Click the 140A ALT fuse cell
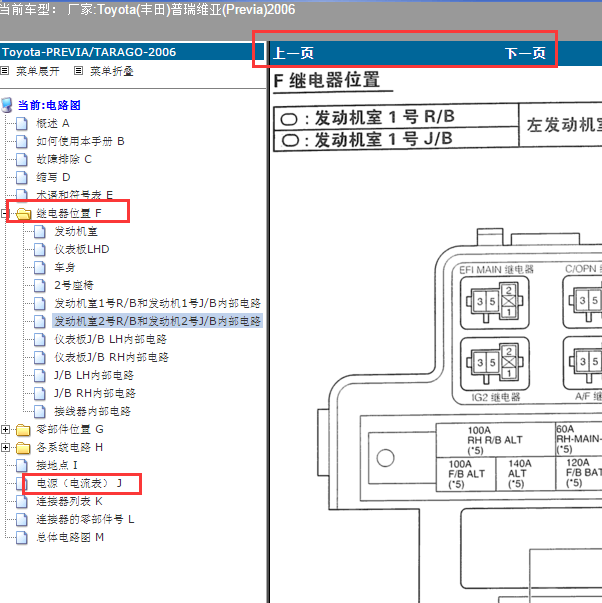 pyautogui.click(x=525, y=474)
